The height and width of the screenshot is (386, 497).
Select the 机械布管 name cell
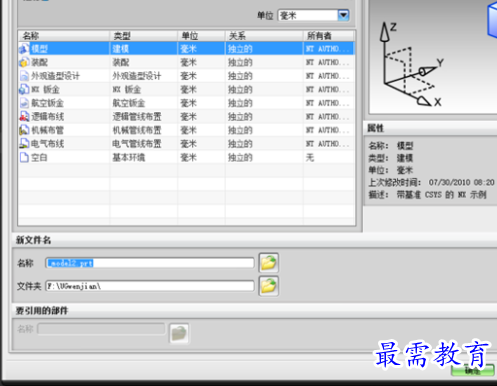pyautogui.click(x=47, y=130)
